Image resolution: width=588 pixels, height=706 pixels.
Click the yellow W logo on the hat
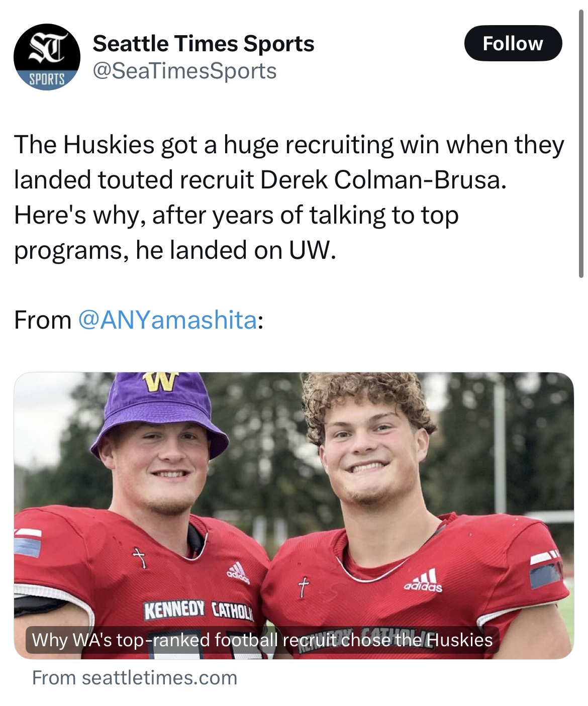[x=160, y=381]
